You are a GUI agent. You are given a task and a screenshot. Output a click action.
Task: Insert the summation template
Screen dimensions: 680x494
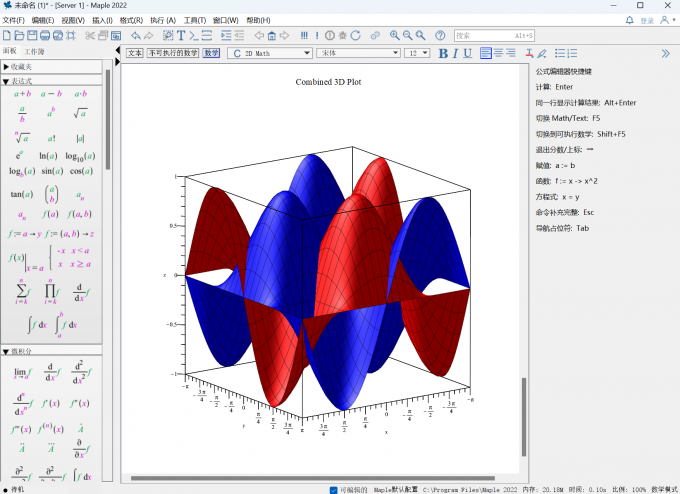point(22,292)
